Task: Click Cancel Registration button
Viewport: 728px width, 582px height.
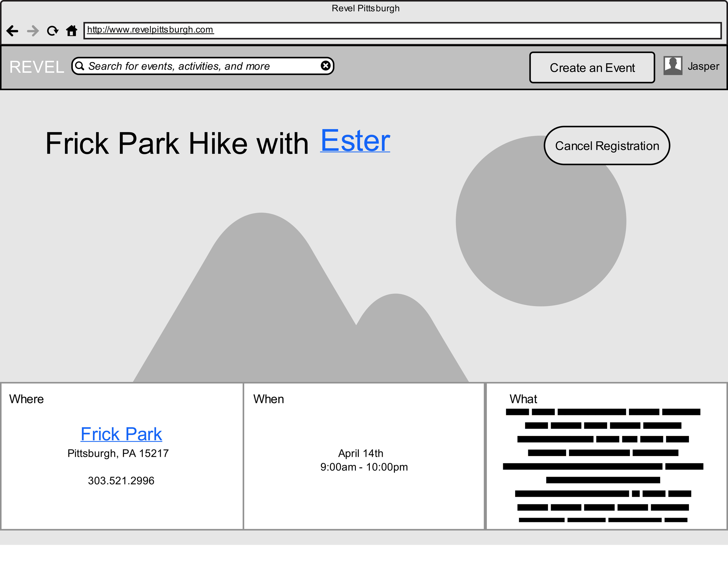Action: coord(607,145)
